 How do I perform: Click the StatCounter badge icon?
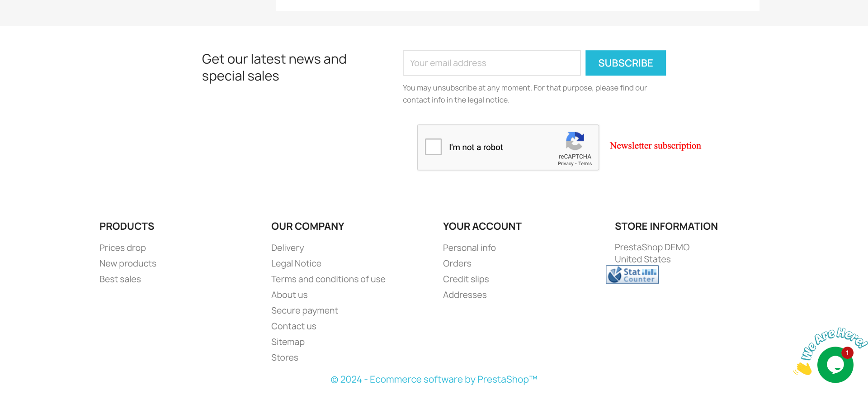click(632, 275)
